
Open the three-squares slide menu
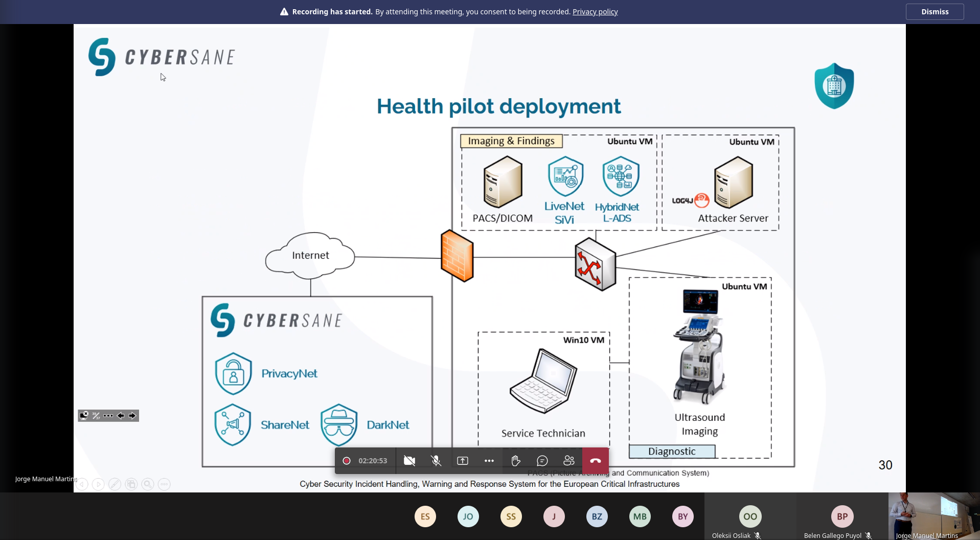108,416
